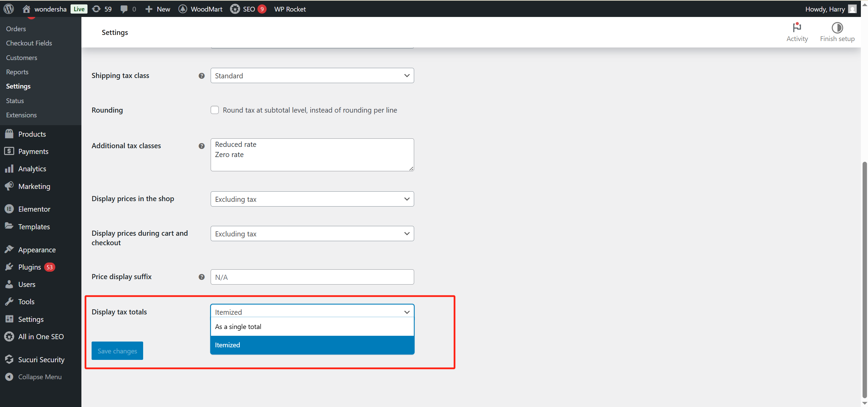
Task: Click the help icon beside Additional tax classes
Action: tap(202, 146)
